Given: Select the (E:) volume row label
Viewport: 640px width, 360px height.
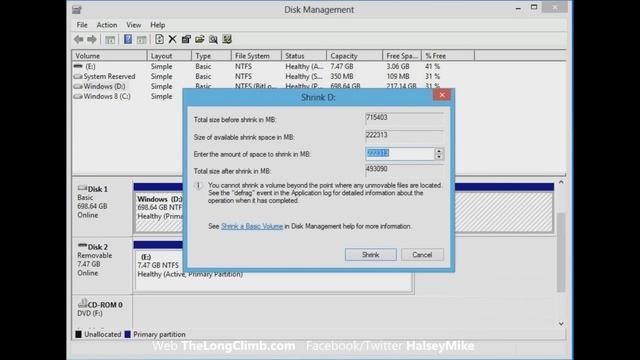Looking at the screenshot, I should click(90, 66).
